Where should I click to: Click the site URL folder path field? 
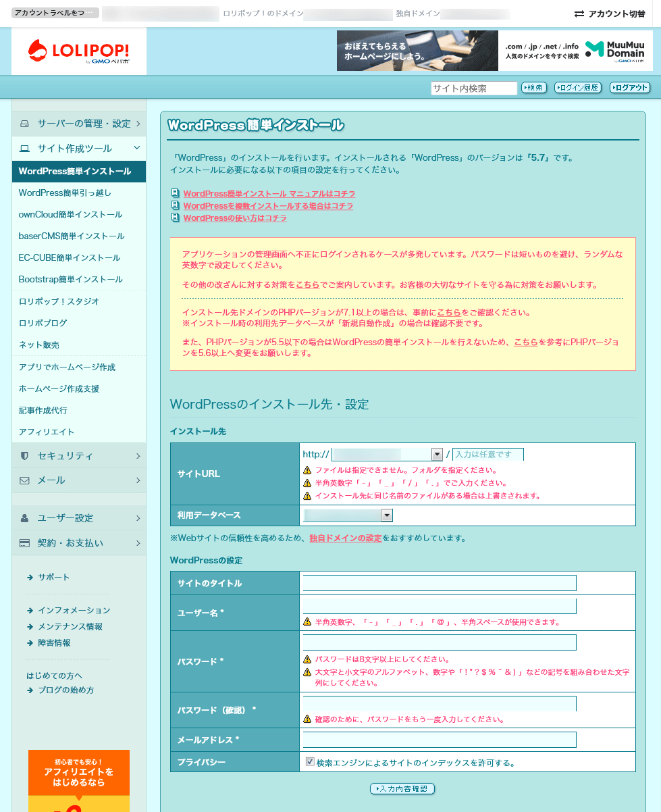click(488, 455)
